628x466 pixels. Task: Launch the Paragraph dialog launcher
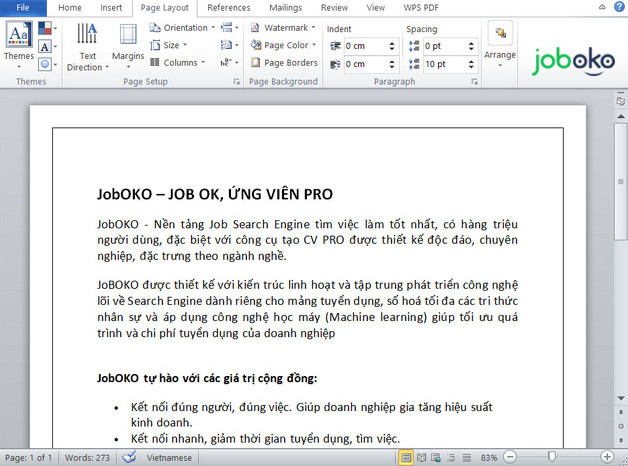tap(475, 82)
